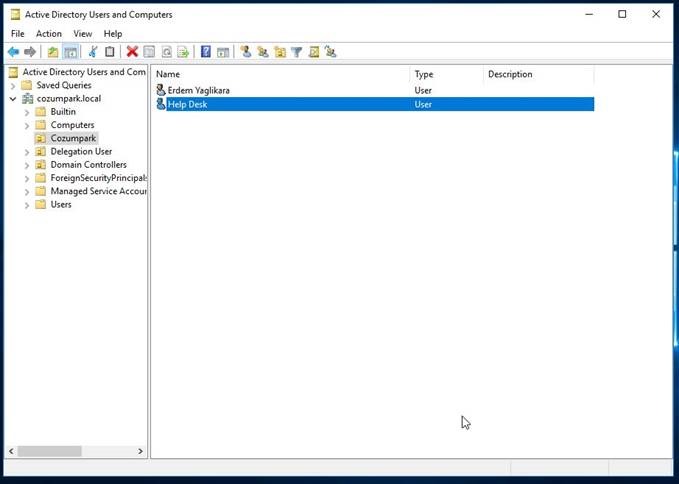The width and height of the screenshot is (679, 484).
Task: Collapse the cozumpark.local domain node
Action: 13,99
